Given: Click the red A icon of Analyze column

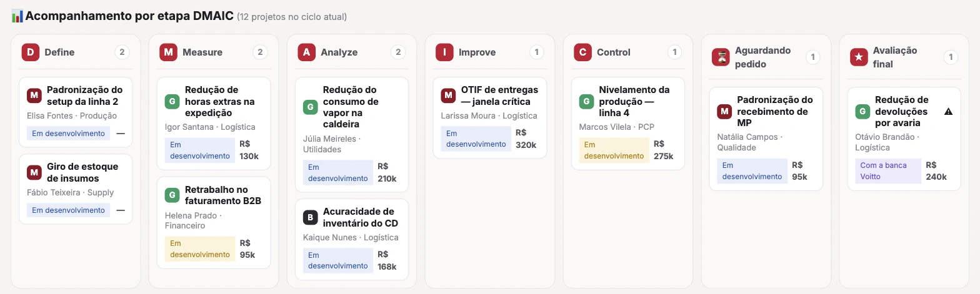Looking at the screenshot, I should coord(306,52).
